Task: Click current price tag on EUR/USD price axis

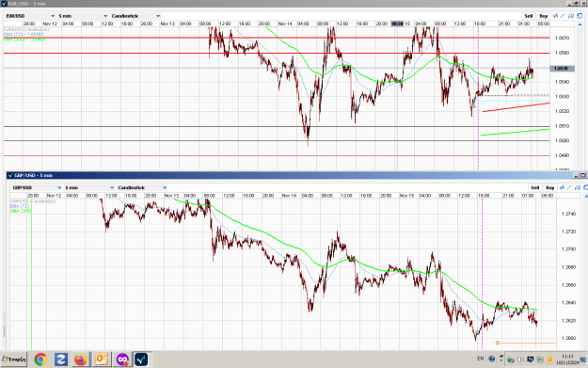Action: click(x=562, y=69)
